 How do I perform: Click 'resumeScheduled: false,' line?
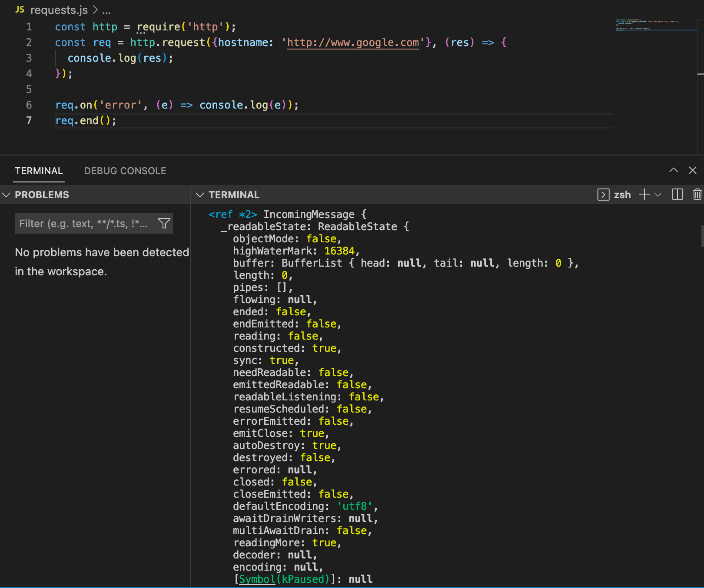(302, 409)
